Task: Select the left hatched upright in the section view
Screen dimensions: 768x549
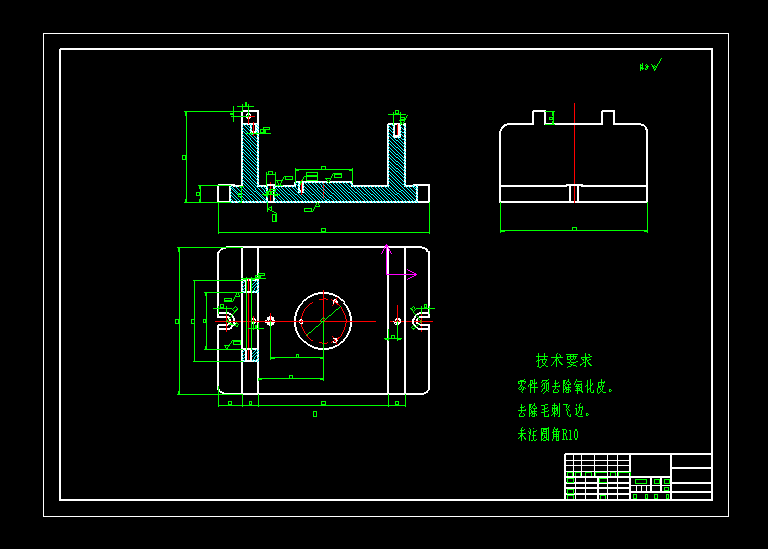Action: (x=250, y=154)
